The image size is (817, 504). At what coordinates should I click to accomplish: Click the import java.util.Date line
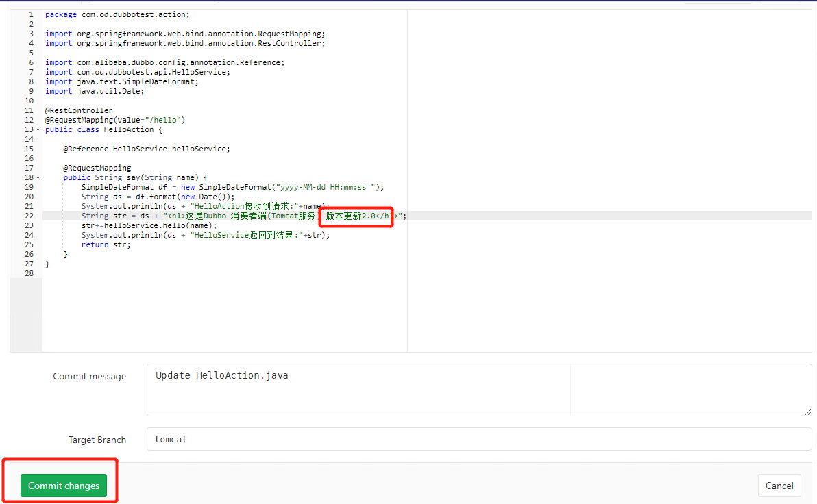(95, 91)
